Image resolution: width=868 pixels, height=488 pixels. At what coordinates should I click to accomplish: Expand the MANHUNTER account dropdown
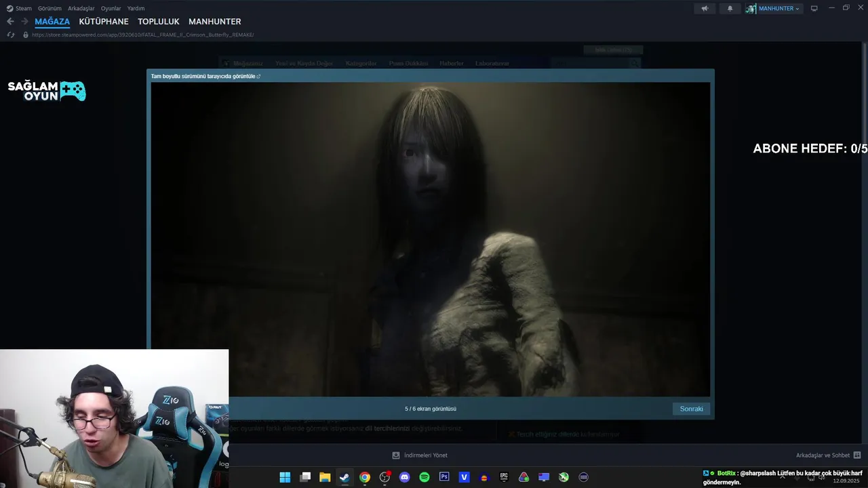pyautogui.click(x=779, y=8)
